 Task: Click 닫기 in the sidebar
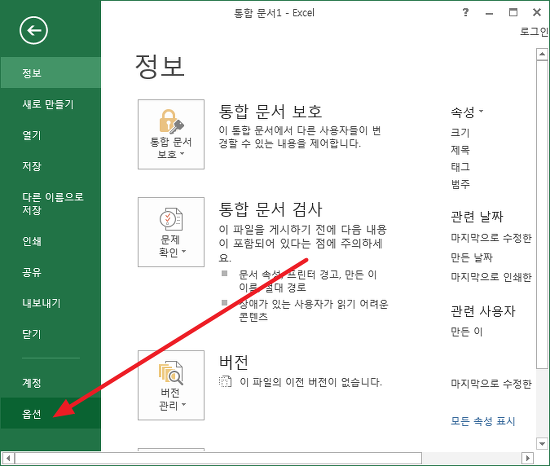(51, 334)
